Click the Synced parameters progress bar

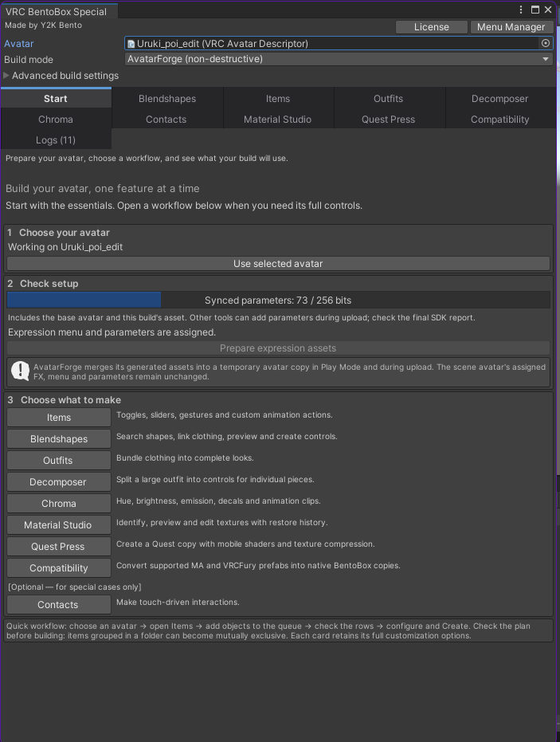tap(278, 300)
